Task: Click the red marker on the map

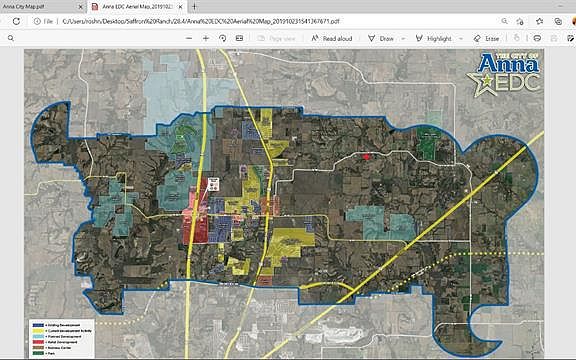Action: pos(366,157)
